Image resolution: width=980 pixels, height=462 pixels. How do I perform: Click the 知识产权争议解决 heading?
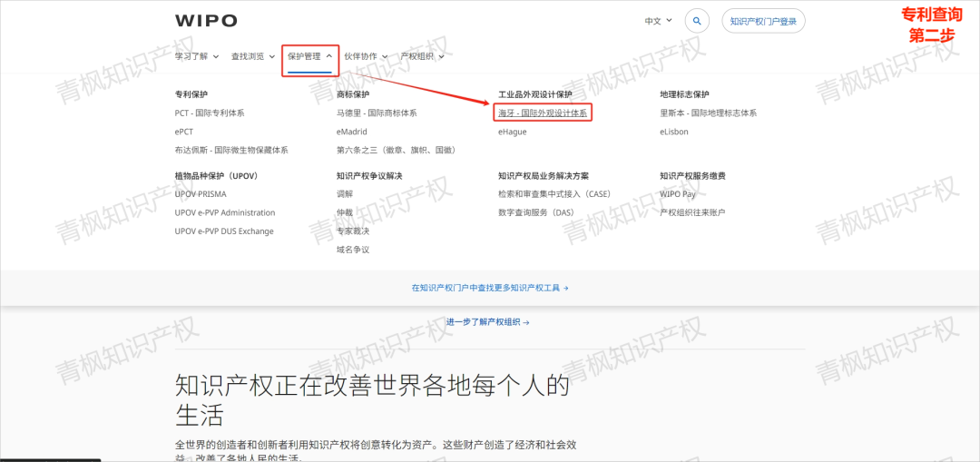pyautogui.click(x=368, y=176)
